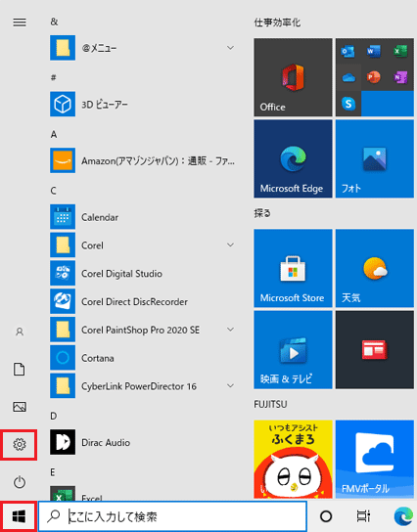417x532 pixels.
Task: Open the フォト tile
Action: click(375, 158)
